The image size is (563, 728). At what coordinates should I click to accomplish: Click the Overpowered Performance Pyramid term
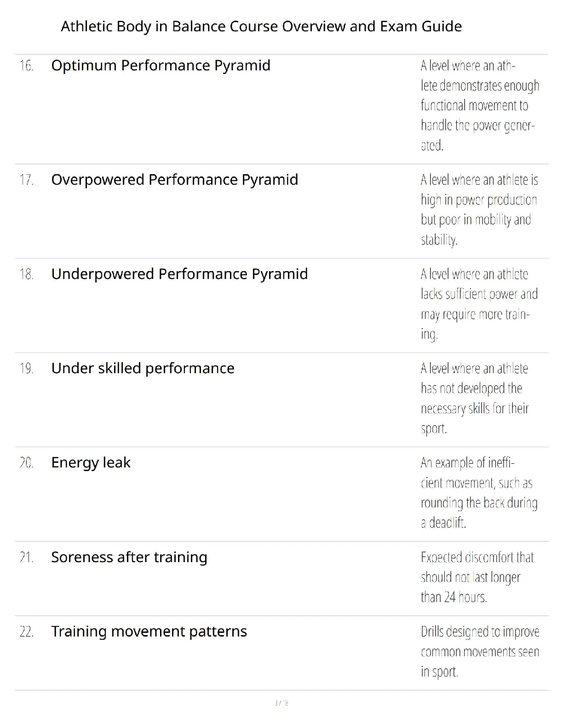coord(174,179)
